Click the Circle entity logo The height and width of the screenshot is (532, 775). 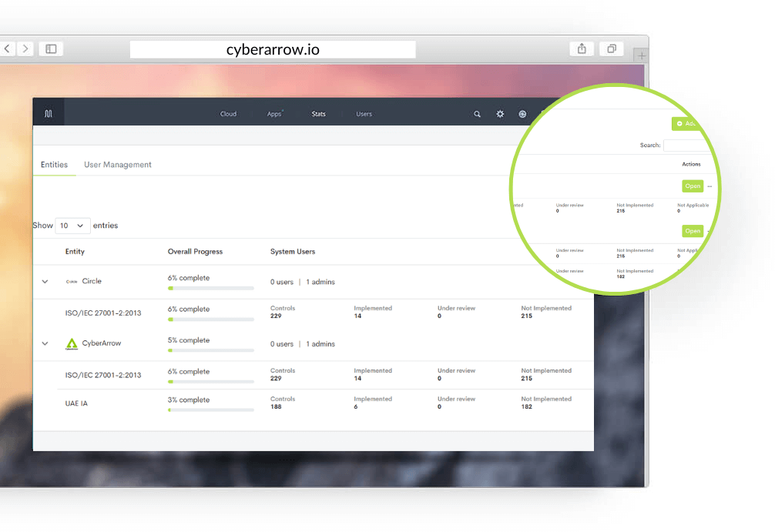72,282
